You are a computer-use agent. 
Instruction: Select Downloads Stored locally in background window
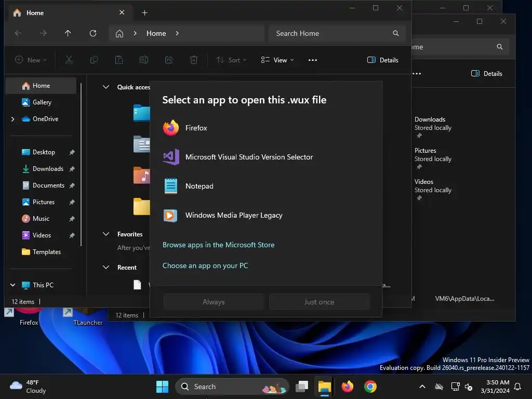(x=433, y=127)
